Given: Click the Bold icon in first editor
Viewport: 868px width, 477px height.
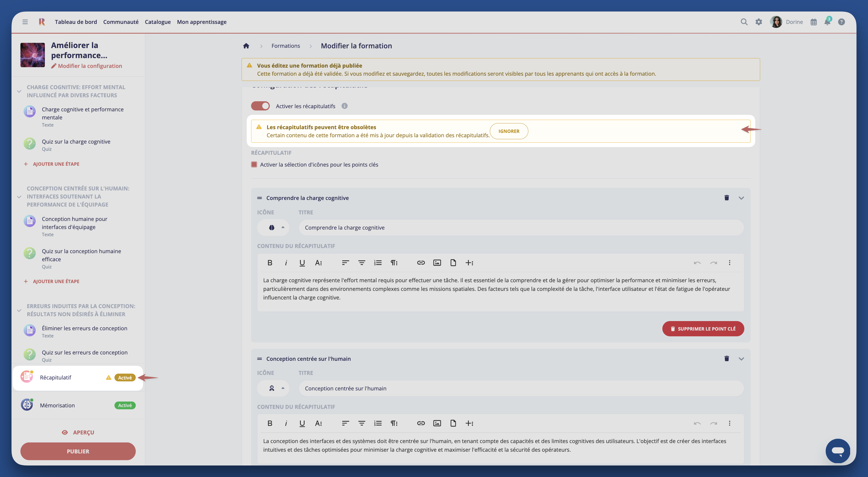Looking at the screenshot, I should pos(269,263).
